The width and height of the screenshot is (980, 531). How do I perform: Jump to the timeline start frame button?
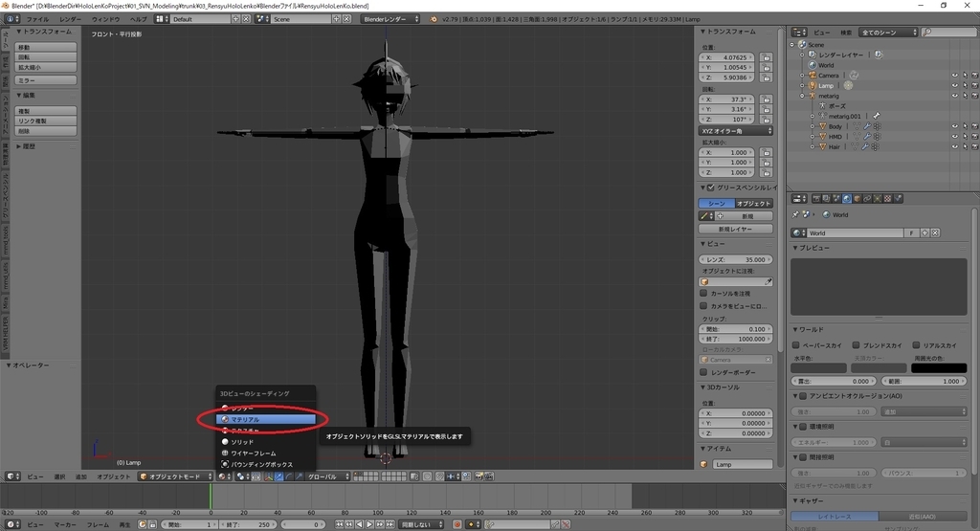(340, 524)
